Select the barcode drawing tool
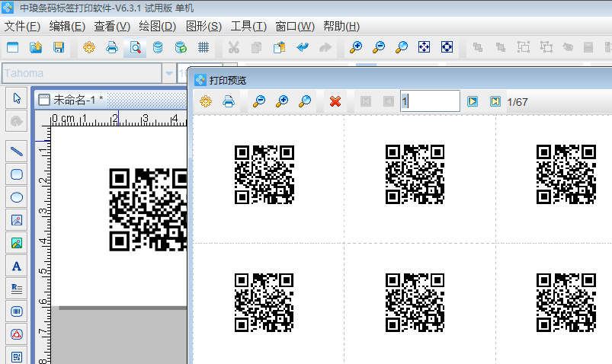Screen dimensions: 612x364 point(17,311)
